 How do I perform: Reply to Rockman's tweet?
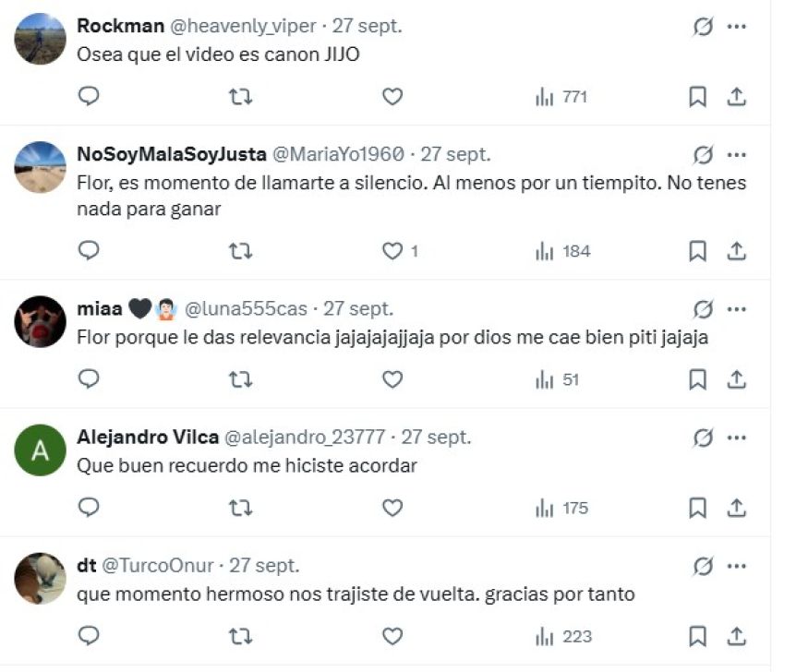(x=89, y=97)
